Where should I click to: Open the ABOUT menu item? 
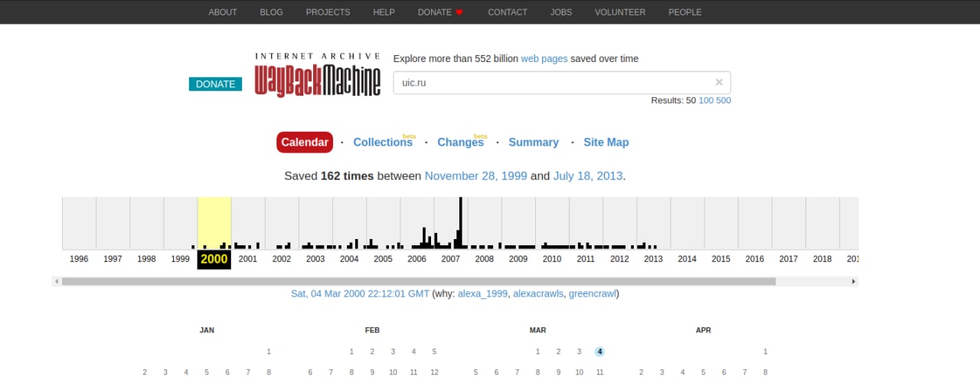point(223,12)
